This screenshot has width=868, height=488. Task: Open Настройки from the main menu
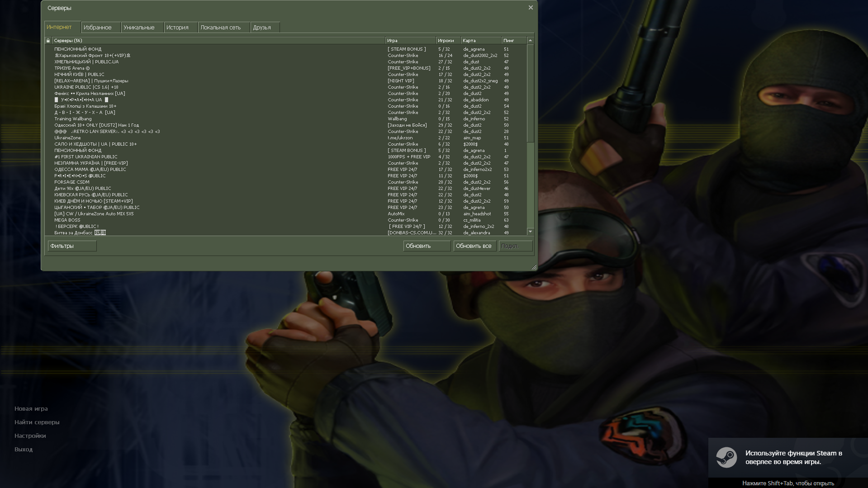point(30,436)
